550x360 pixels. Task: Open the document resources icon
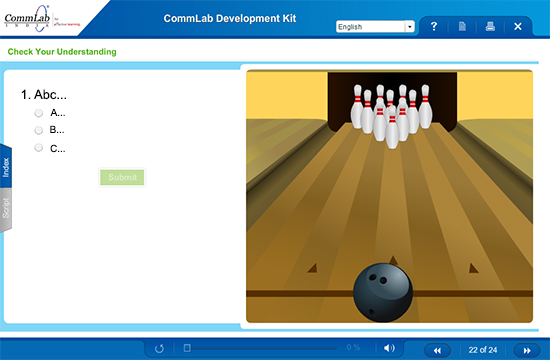(462, 26)
